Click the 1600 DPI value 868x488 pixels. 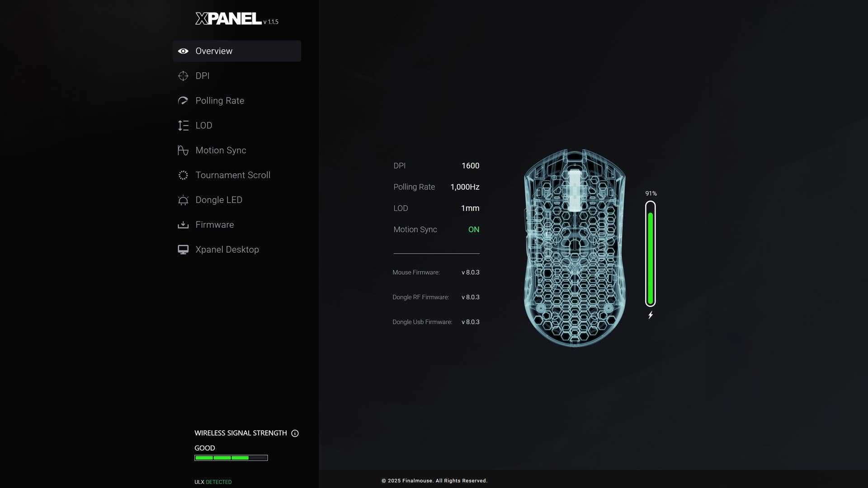470,166
